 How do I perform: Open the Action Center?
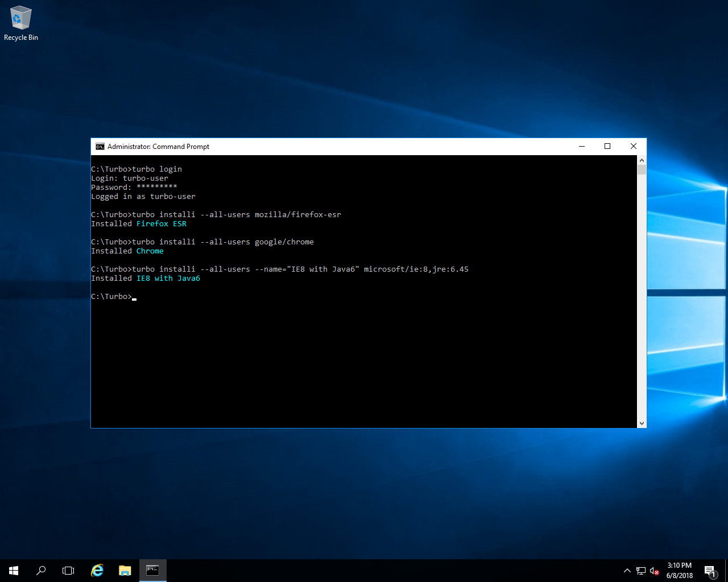[x=710, y=570]
